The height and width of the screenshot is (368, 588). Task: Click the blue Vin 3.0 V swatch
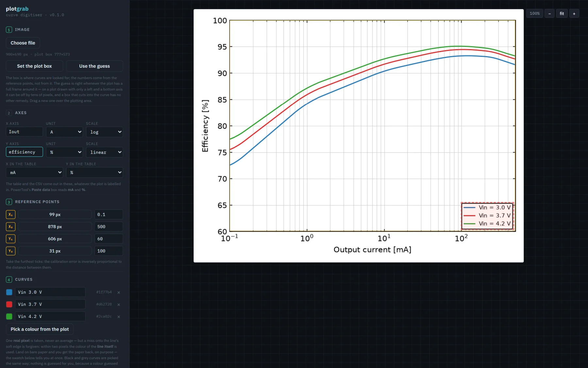pos(9,292)
